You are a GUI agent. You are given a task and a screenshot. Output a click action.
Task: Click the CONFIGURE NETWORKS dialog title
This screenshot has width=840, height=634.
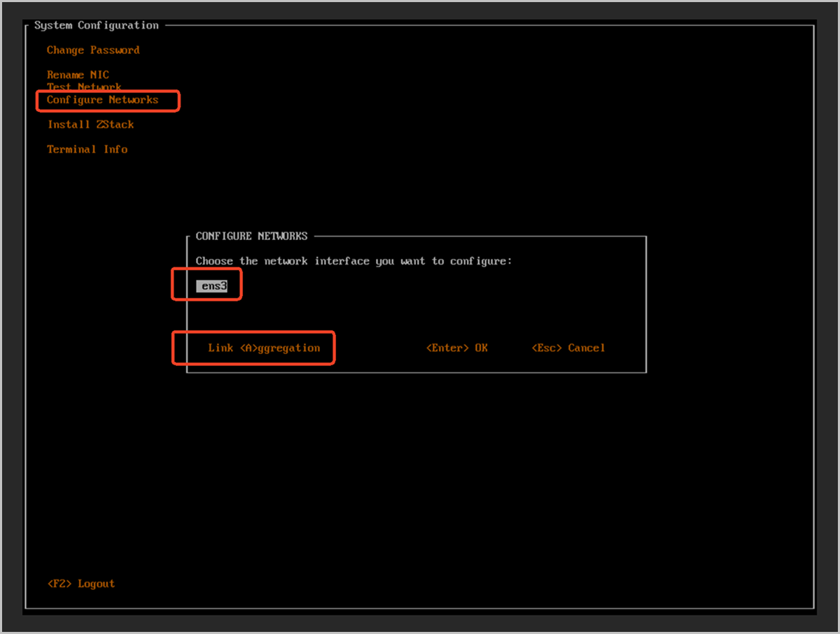coord(251,237)
